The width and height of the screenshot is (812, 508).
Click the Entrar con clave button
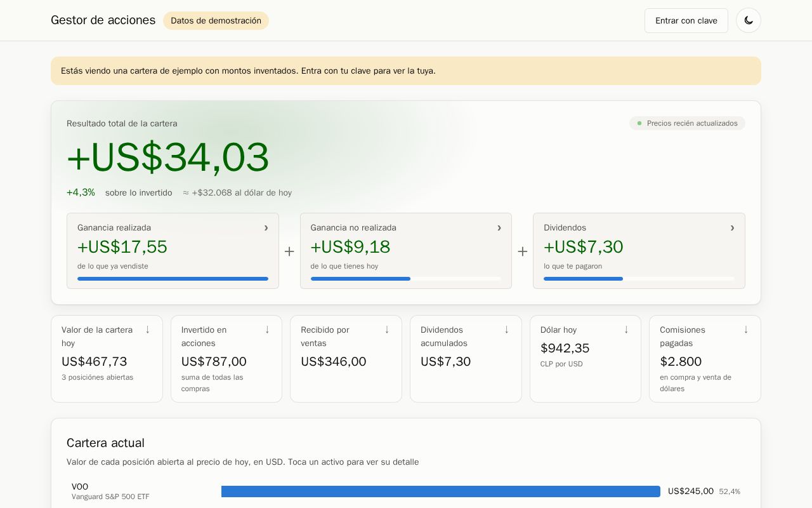pos(686,20)
